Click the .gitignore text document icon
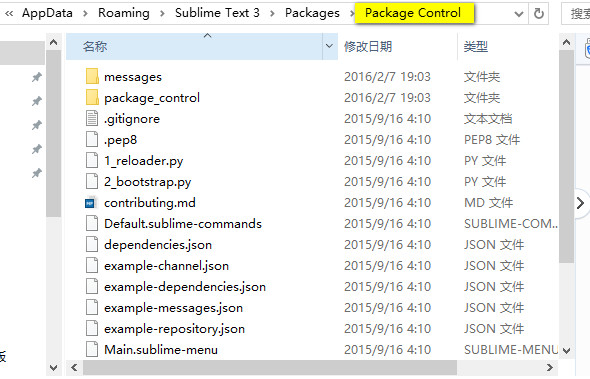This screenshot has width=590, height=379. (x=92, y=119)
